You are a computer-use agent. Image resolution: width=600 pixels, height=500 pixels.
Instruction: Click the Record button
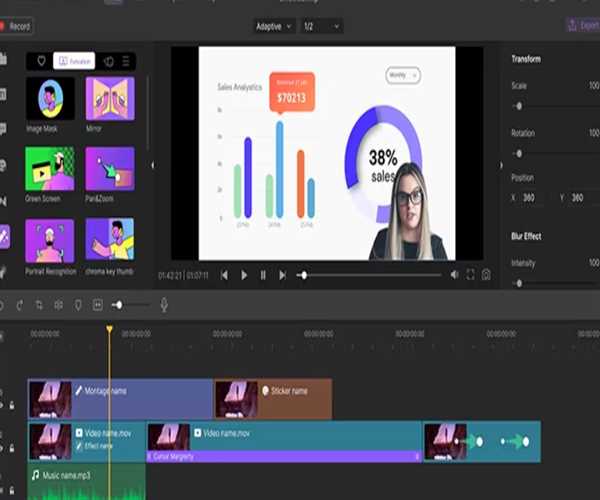(16, 26)
